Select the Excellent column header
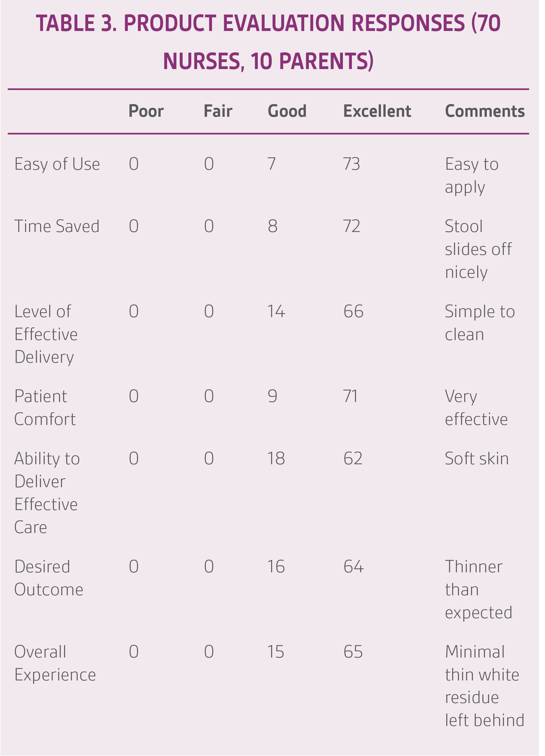Image resolution: width=545 pixels, height=756 pixels. click(x=377, y=111)
